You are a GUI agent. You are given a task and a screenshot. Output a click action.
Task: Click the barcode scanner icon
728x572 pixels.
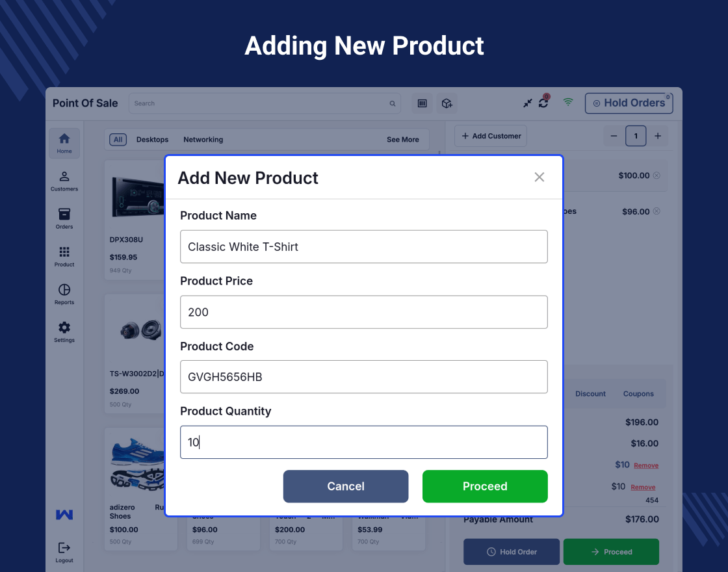[x=422, y=103]
